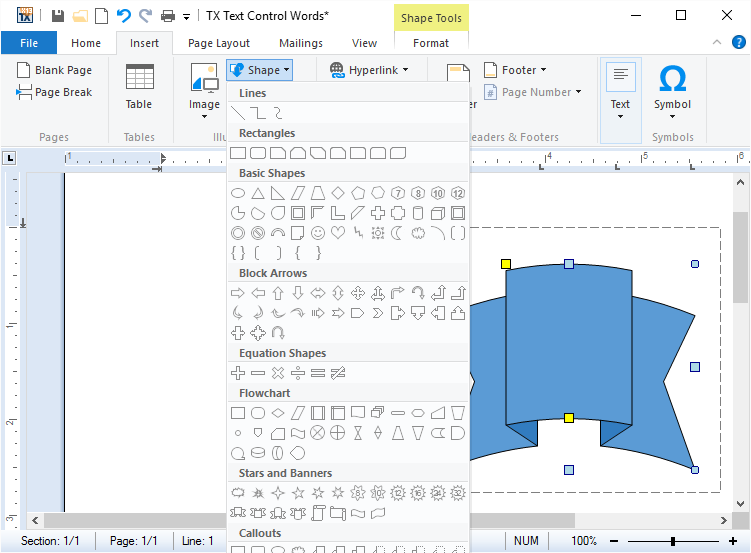Insert a Table from the ribbon

(x=139, y=88)
